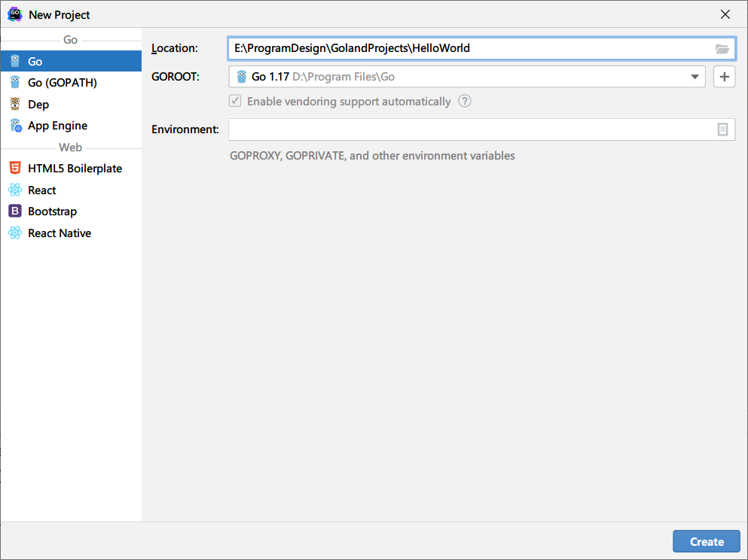This screenshot has height=560, width=748.
Task: Click into the Location path field
Action: (467, 49)
